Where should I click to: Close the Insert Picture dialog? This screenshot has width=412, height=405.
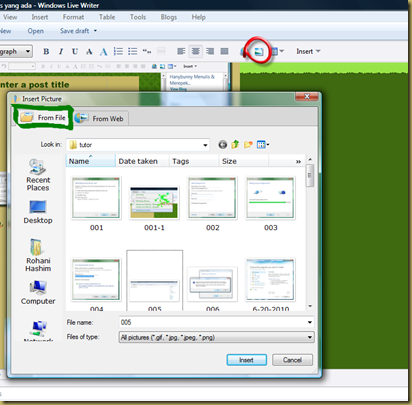click(307, 97)
